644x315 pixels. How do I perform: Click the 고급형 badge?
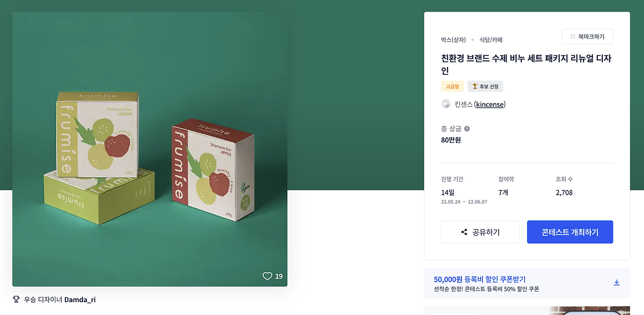452,86
